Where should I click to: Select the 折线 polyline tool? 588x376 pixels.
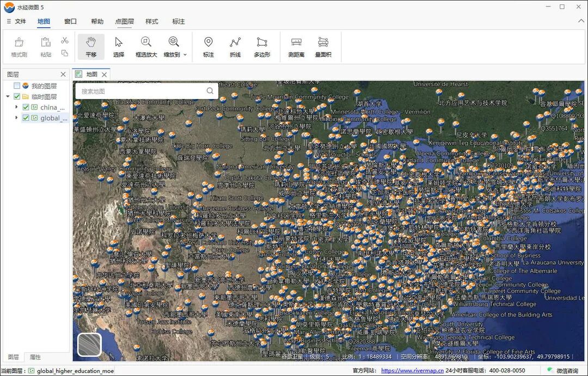pyautogui.click(x=235, y=47)
